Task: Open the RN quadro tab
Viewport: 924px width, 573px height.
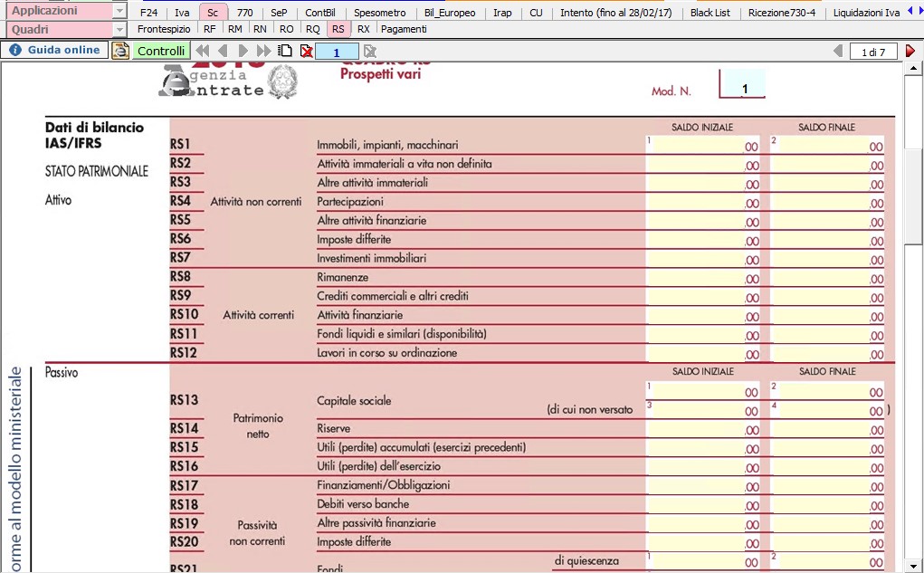Action: coord(260,29)
